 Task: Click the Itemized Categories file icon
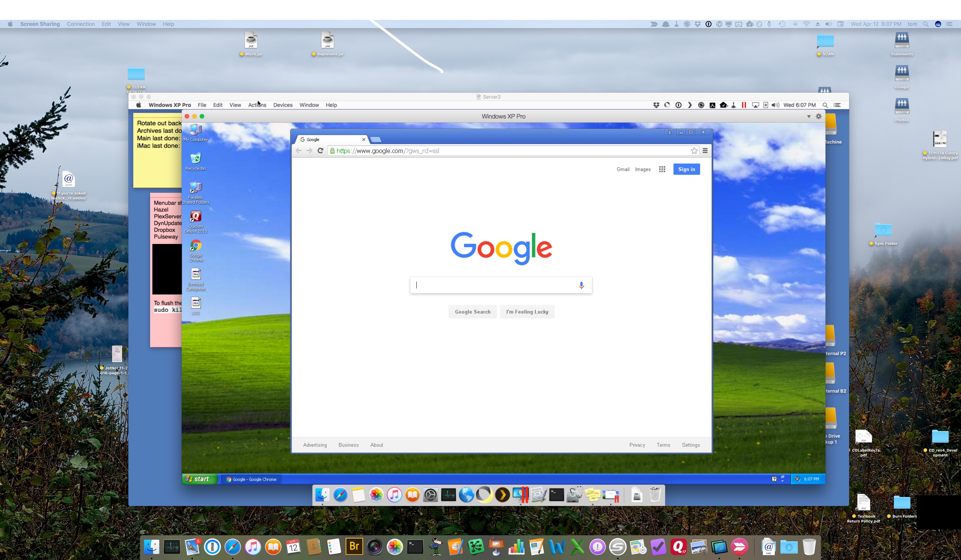click(196, 279)
